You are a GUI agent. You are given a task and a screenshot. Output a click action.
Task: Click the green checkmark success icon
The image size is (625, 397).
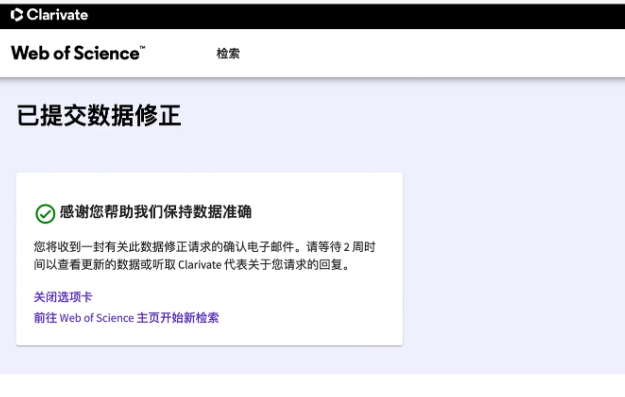45,214
